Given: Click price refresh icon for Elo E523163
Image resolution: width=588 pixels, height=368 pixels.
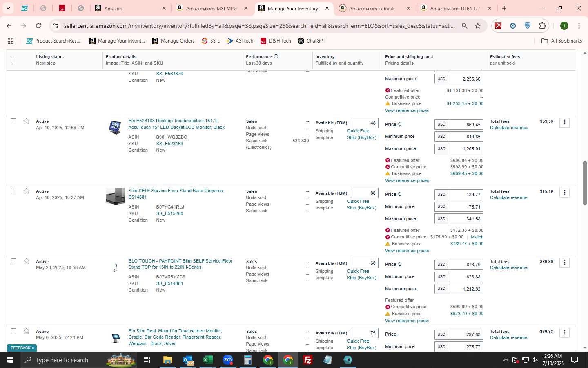Looking at the screenshot, I should [400, 124].
